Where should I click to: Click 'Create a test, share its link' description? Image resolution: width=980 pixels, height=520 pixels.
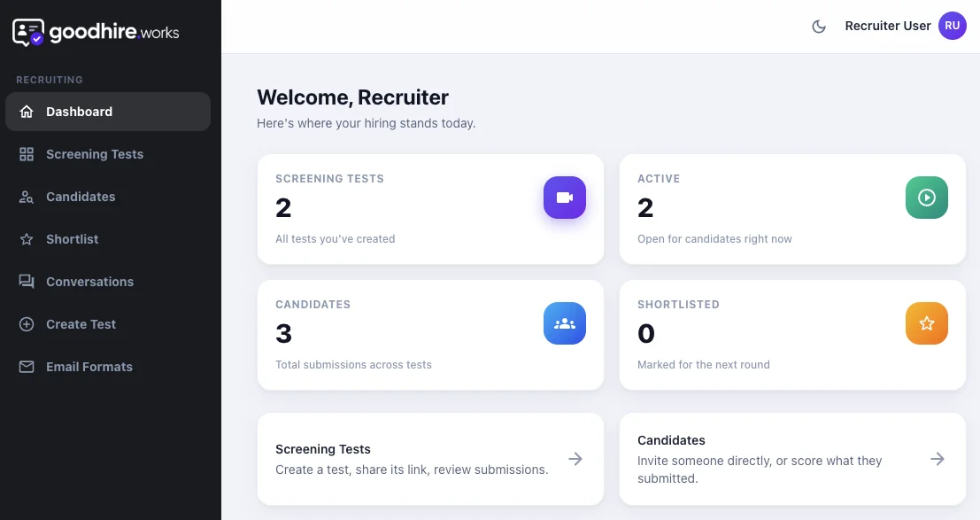[x=412, y=470]
